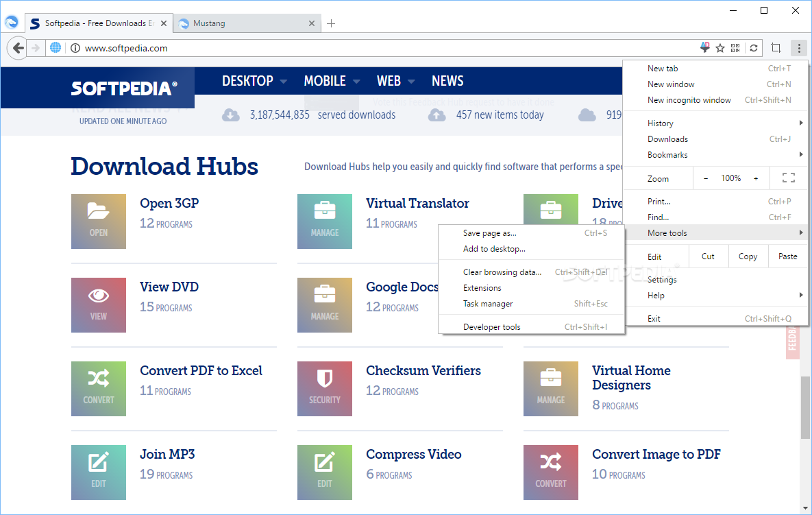Click the scrollbar down arrow

(x=805, y=508)
